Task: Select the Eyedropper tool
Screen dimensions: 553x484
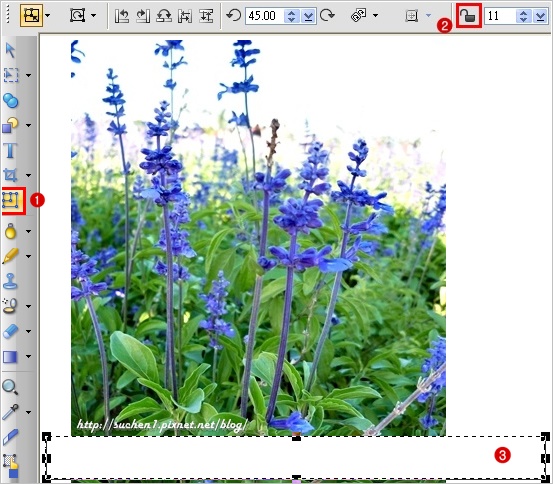Action: pyautogui.click(x=10, y=412)
